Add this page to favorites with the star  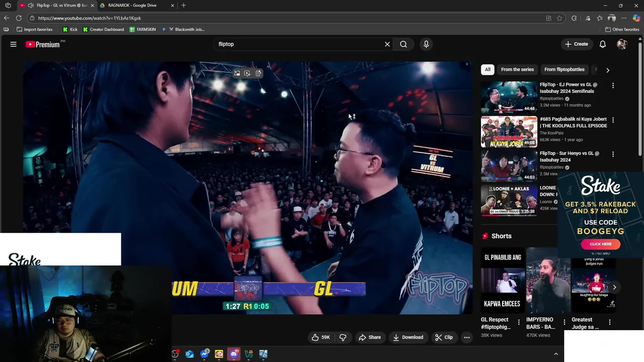559,18
